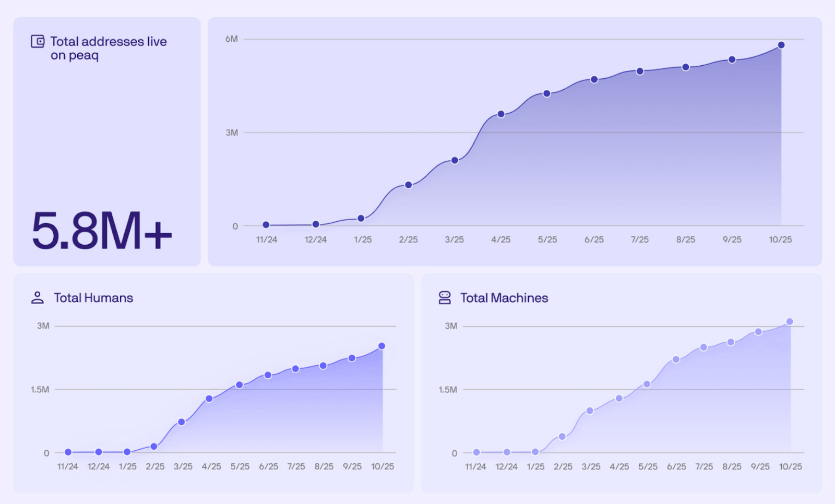Screen dimensions: 835x504
Task: Click the 5.8M+ total addresses figure
Action: [x=102, y=230]
